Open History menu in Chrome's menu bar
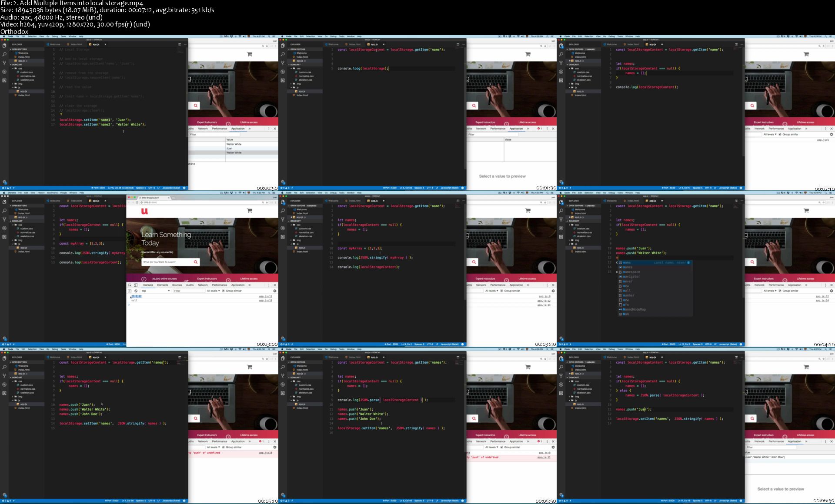Viewport: 835px width, 504px height. (x=41, y=192)
